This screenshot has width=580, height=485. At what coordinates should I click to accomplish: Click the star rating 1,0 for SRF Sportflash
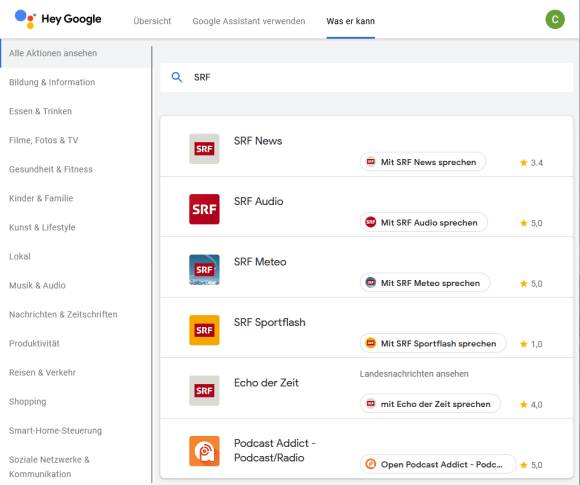pos(532,344)
